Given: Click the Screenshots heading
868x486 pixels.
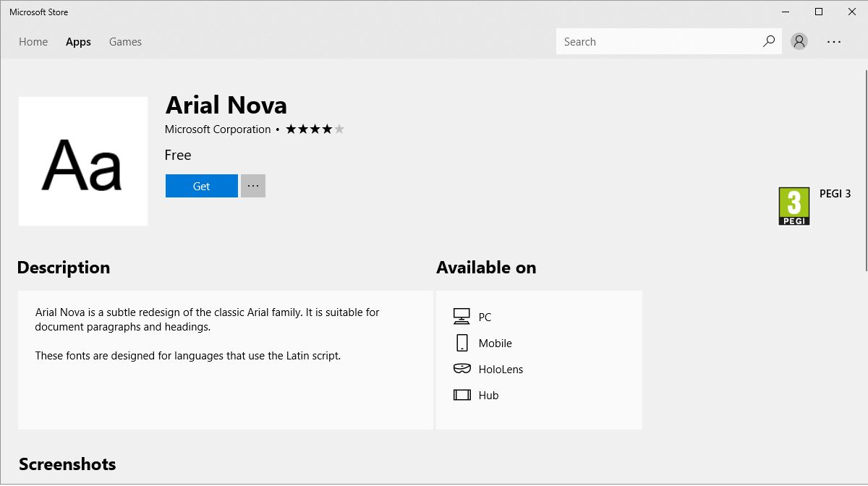Looking at the screenshot, I should point(67,464).
